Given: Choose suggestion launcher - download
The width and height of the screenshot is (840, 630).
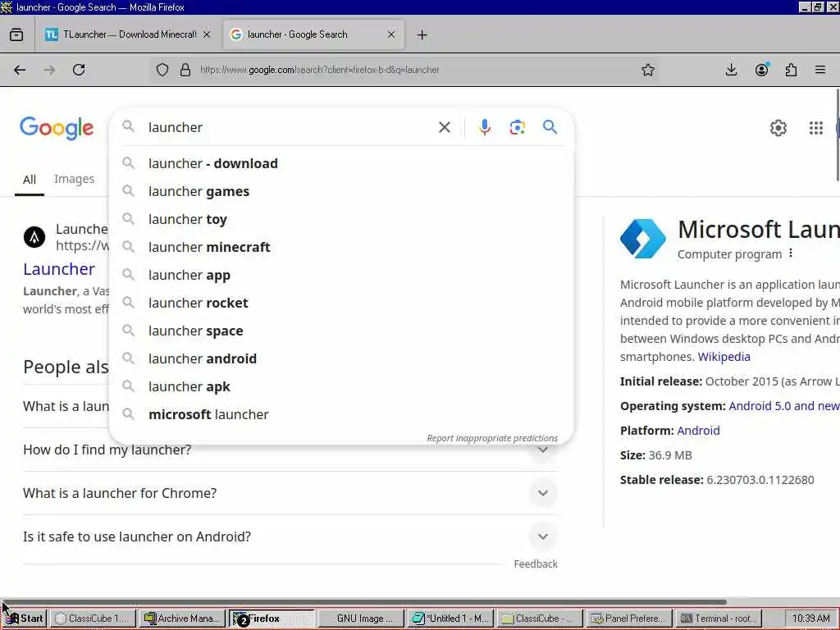Looking at the screenshot, I should pos(341,163).
